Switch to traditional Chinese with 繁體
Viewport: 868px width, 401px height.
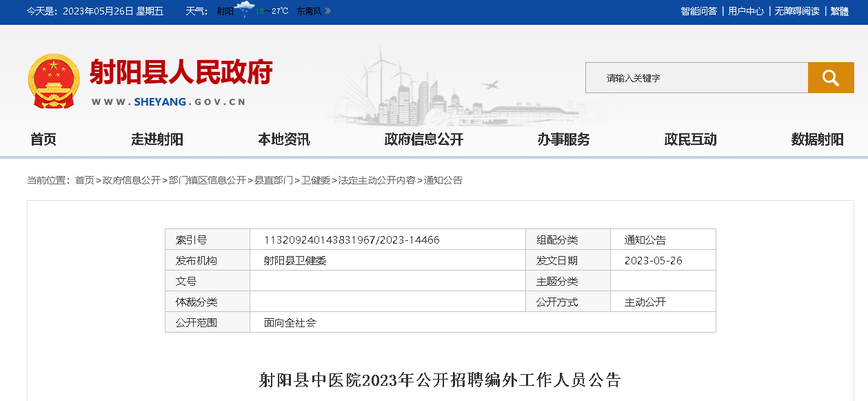tap(840, 11)
